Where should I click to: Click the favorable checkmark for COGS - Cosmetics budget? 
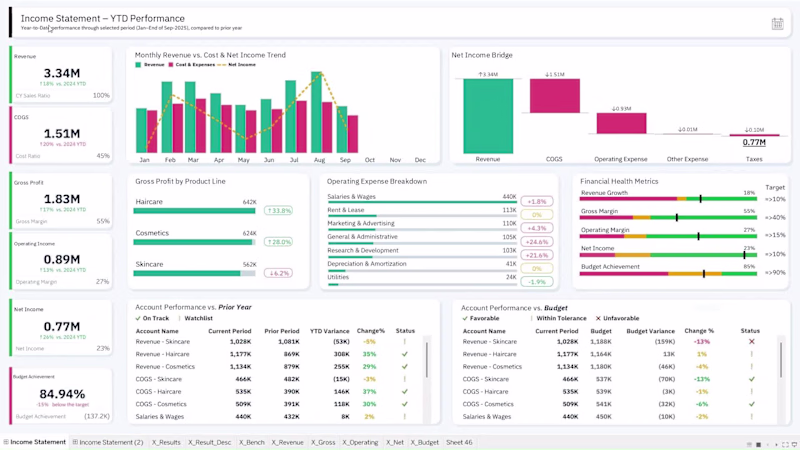pos(752,404)
